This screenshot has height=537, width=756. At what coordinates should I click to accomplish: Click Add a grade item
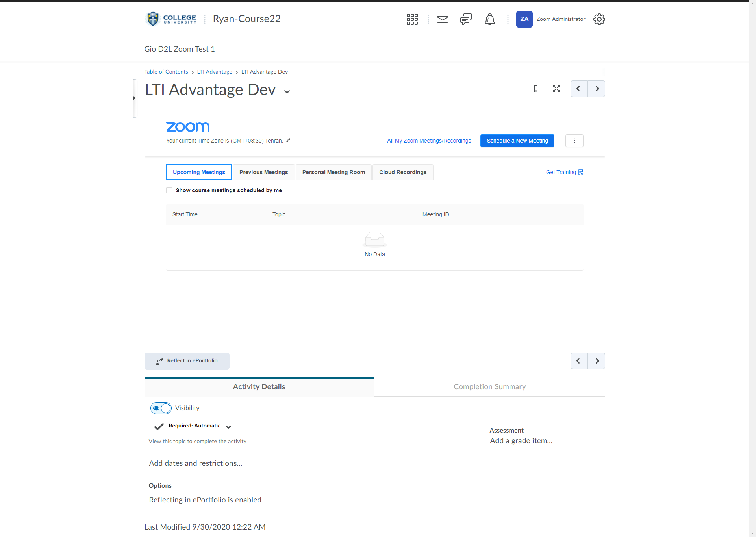click(x=521, y=441)
